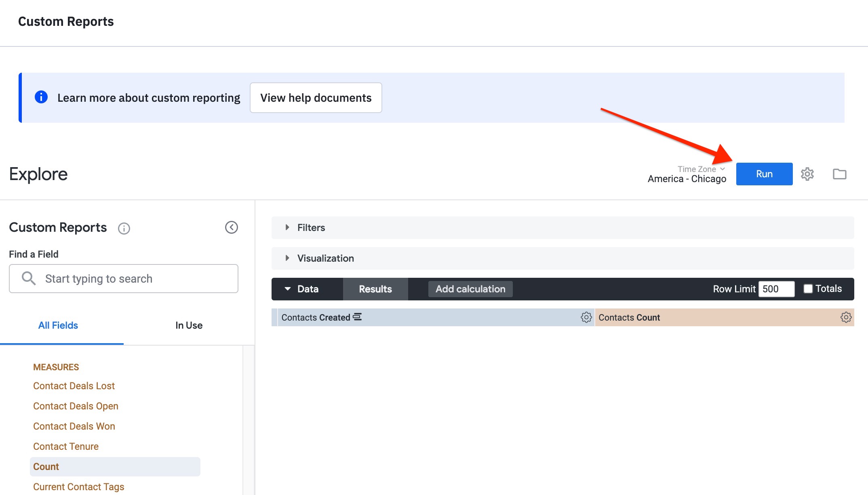Select Contact Tenure measure field
Screen dimensions: 868x495
(66, 447)
